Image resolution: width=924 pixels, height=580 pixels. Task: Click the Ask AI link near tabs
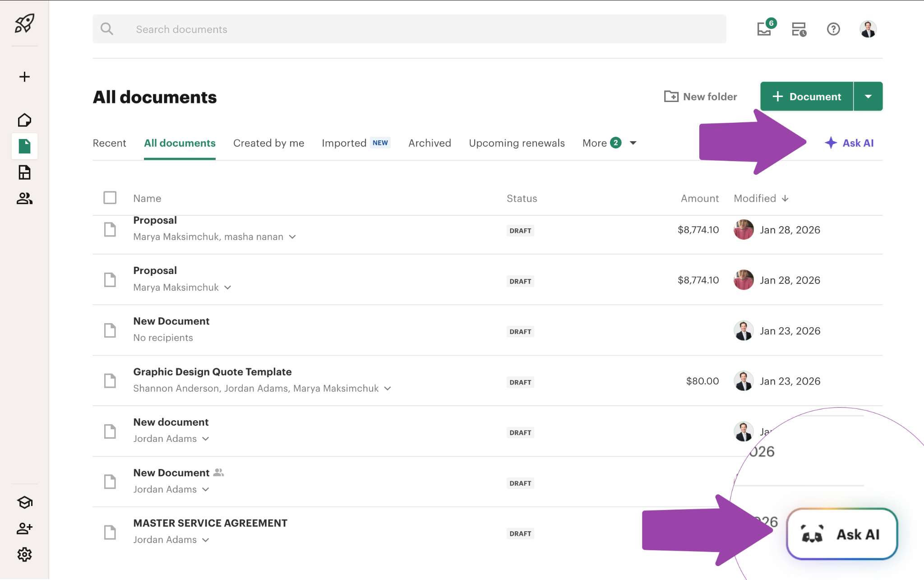(849, 143)
